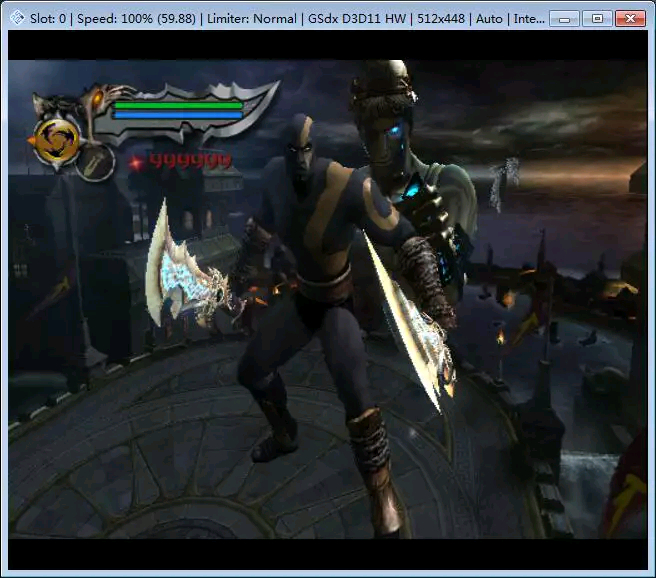Viewport: 656px width, 578px height.
Task: Click the red orb star icon
Action: pos(136,162)
